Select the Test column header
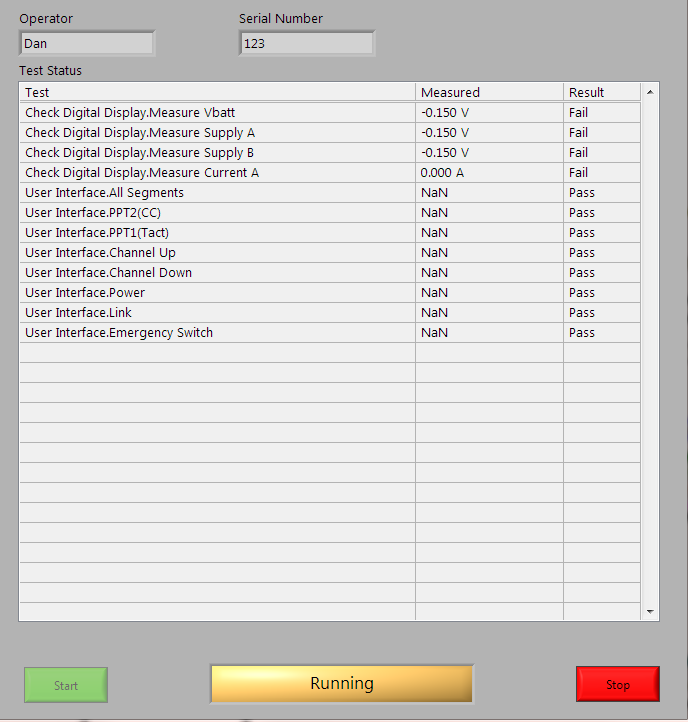The width and height of the screenshot is (688, 722). pos(217,93)
